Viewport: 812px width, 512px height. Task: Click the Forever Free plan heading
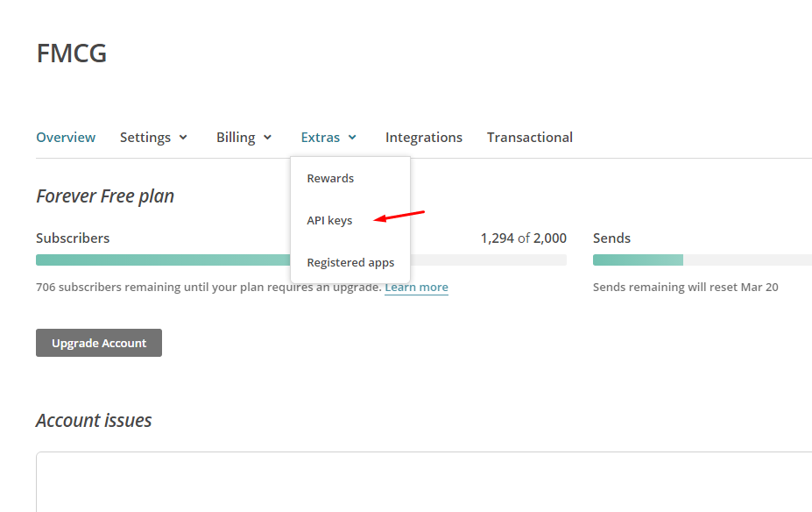coord(105,196)
